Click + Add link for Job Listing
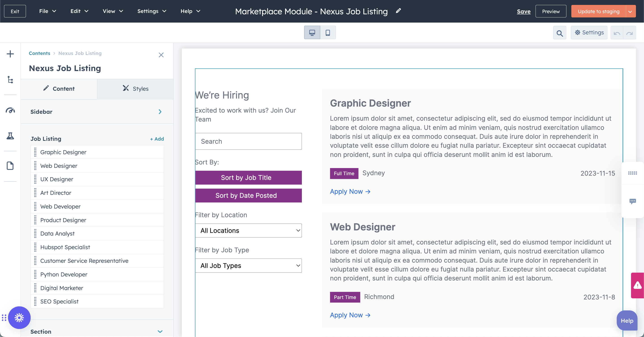 coord(157,139)
